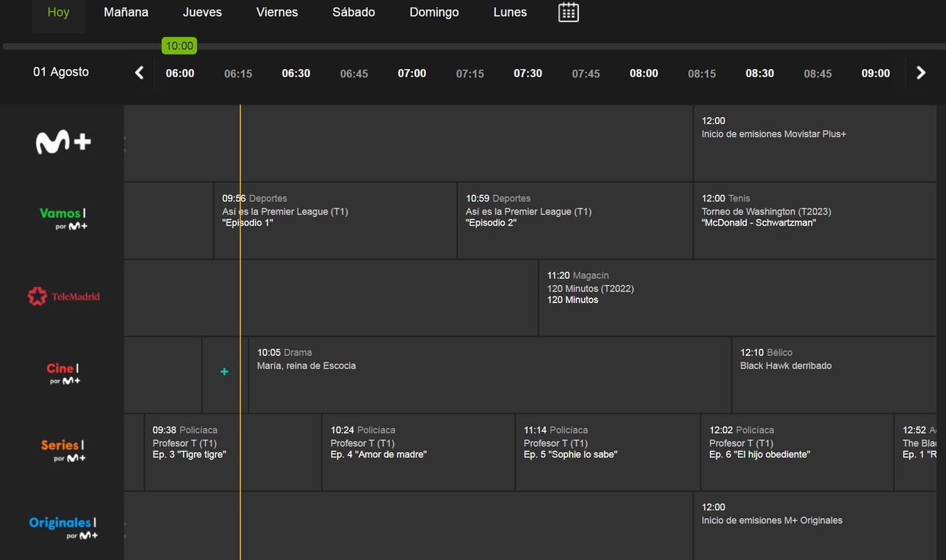
Task: Open Profesor T Ep. 5 Sophie lo sabe
Action: tap(607, 453)
